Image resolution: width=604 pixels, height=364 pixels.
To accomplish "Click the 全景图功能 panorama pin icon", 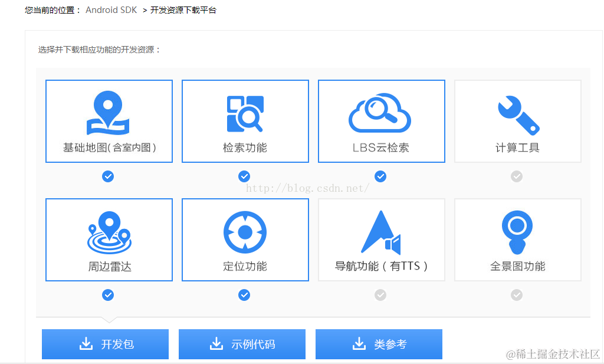I will [517, 232].
